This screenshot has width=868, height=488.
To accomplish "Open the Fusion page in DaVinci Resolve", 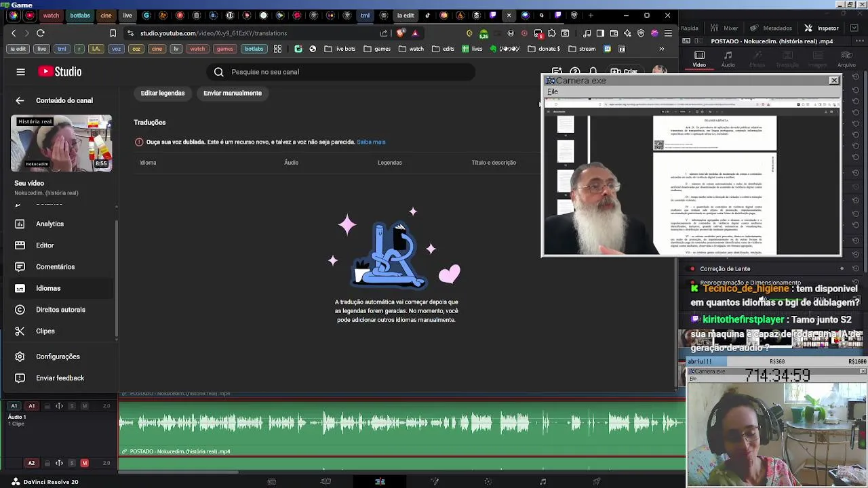I will point(434,482).
